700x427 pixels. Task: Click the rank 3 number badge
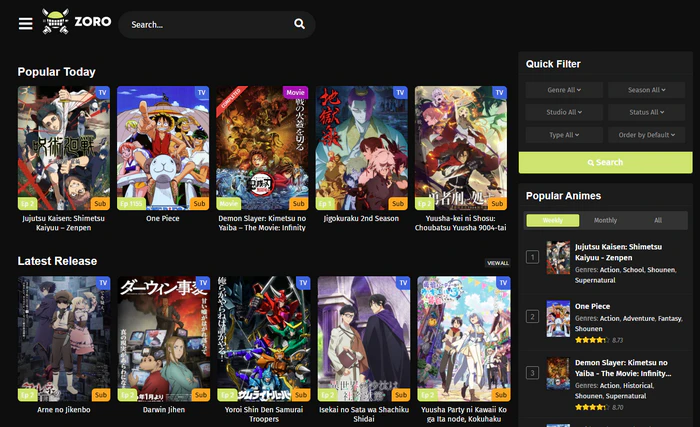coord(533,373)
